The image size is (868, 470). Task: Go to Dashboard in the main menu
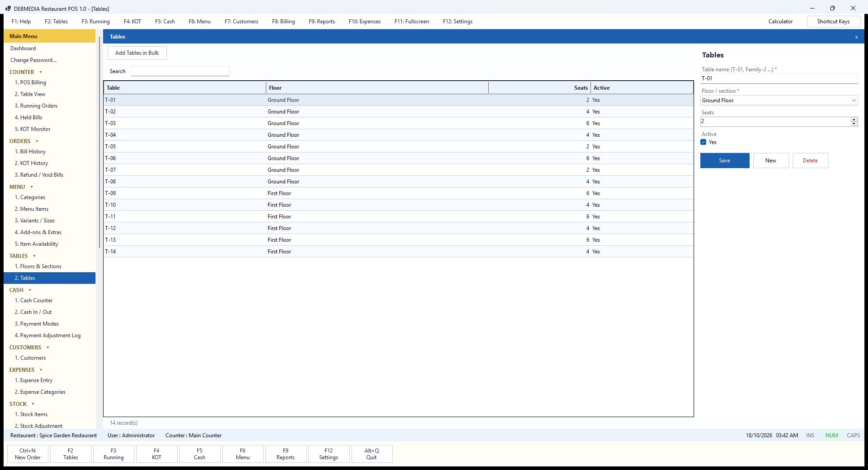tap(23, 48)
